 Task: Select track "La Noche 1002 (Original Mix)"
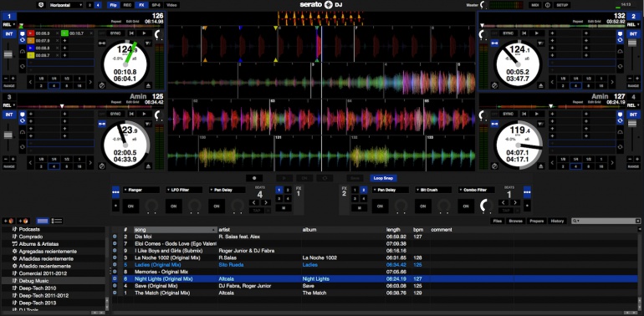tap(167, 257)
